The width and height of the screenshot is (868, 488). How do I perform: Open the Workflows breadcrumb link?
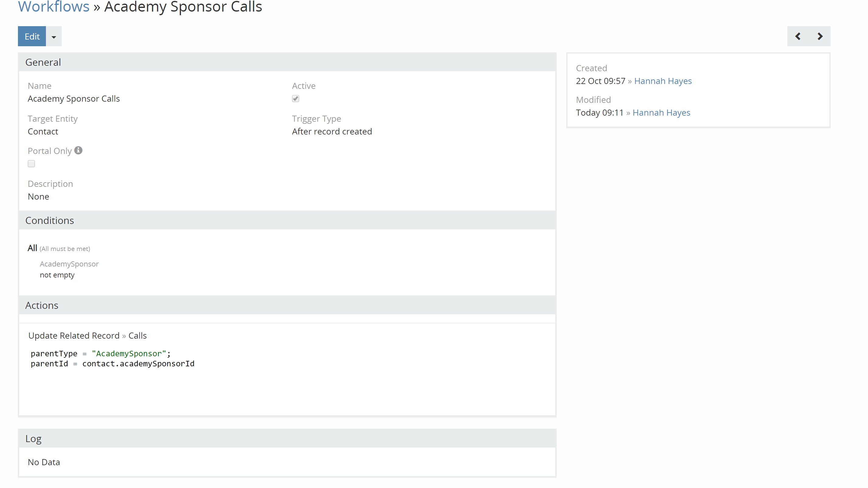click(x=54, y=7)
